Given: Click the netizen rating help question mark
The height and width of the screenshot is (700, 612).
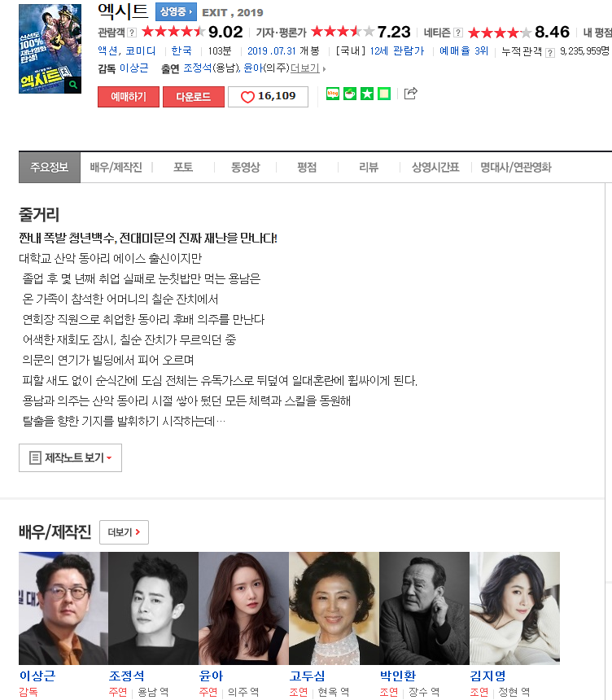Looking at the screenshot, I should (x=458, y=33).
